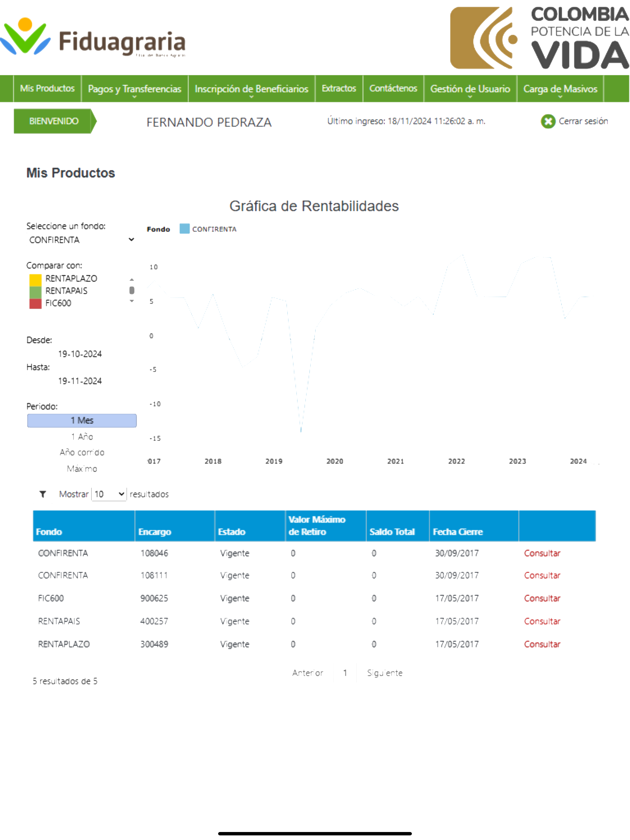Open the Mostrar 10 resultados dropdown
The width and height of the screenshot is (630, 840).
(109, 494)
